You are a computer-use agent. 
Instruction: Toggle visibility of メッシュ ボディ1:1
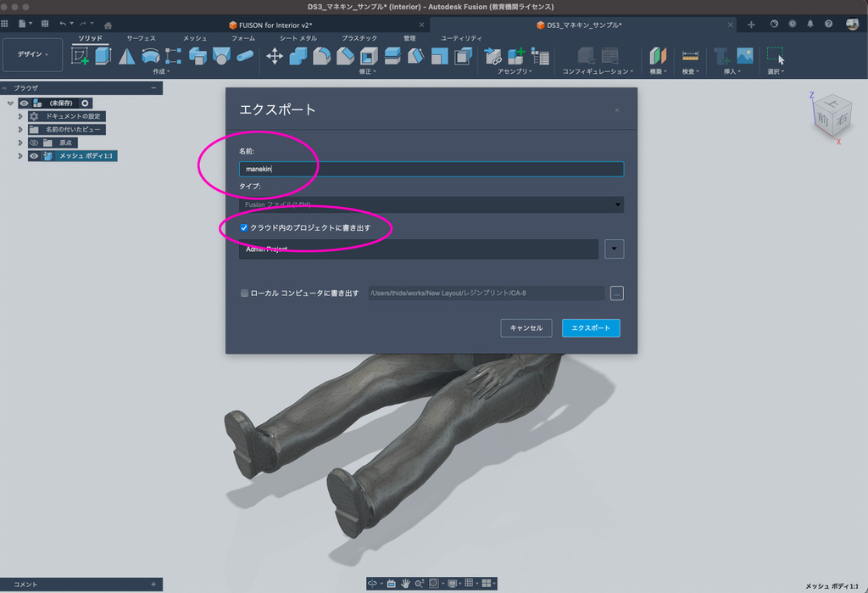35,156
